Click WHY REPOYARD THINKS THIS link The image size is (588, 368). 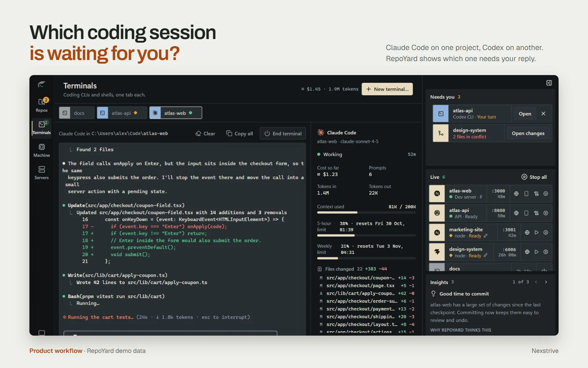460,330
